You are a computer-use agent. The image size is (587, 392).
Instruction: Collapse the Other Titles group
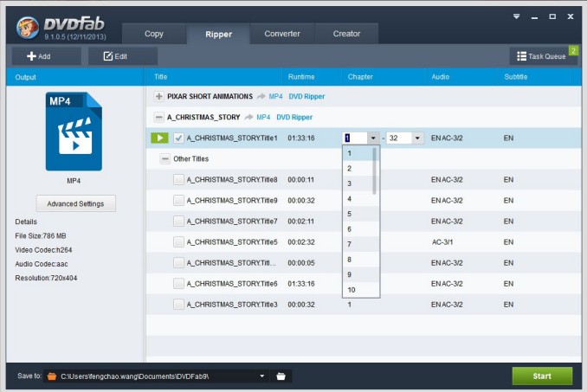point(164,159)
